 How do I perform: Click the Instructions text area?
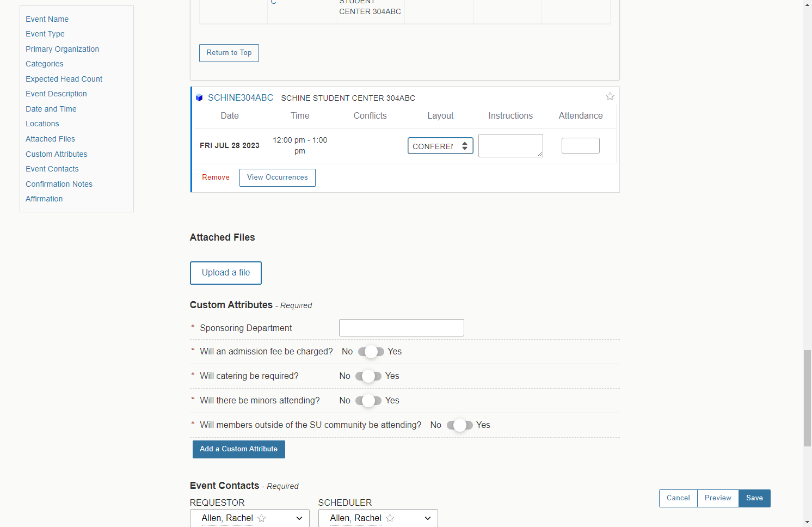point(510,146)
